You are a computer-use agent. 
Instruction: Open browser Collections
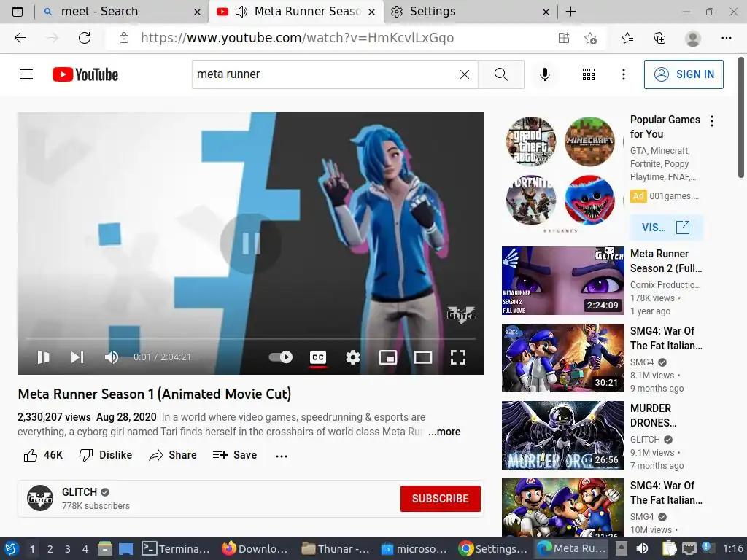[x=659, y=38]
